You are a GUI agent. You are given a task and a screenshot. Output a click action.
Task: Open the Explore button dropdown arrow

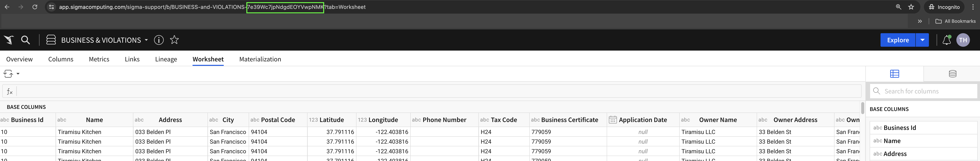[922, 40]
